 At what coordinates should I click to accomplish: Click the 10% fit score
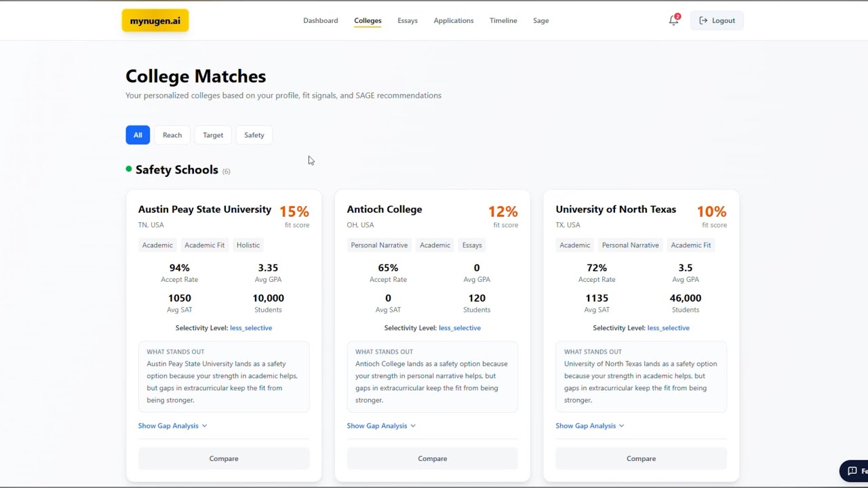711,211
